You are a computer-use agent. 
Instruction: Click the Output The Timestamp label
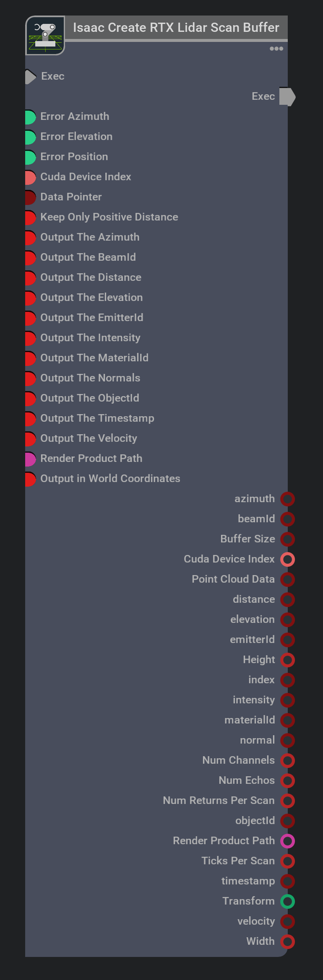(x=97, y=418)
